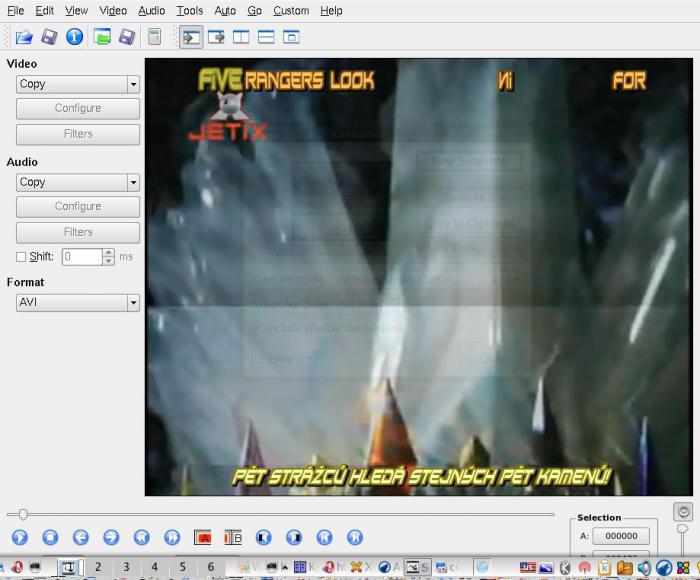Open the Auto menu
The height and width of the screenshot is (580, 700).
pyautogui.click(x=225, y=11)
